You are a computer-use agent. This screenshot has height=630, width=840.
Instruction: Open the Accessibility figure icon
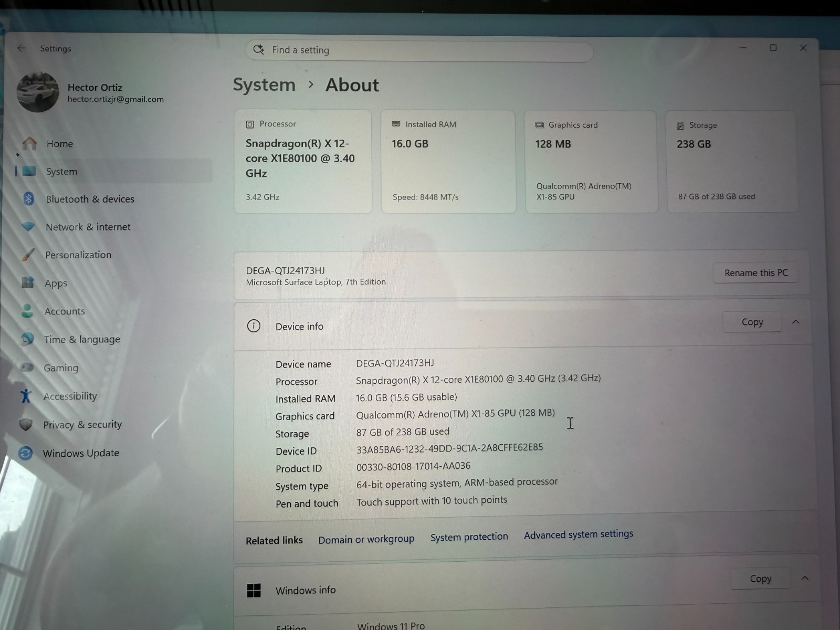(26, 396)
